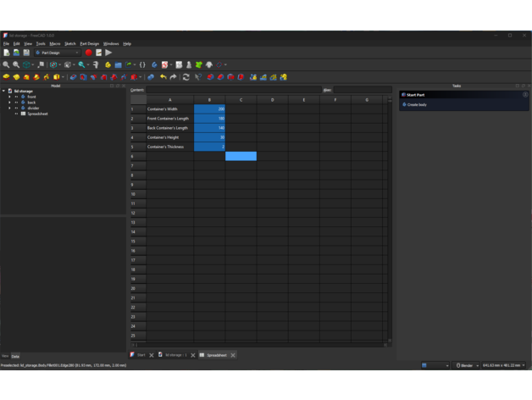Collapse the lid storage document tree
This screenshot has height=400, width=532.
(3, 91)
